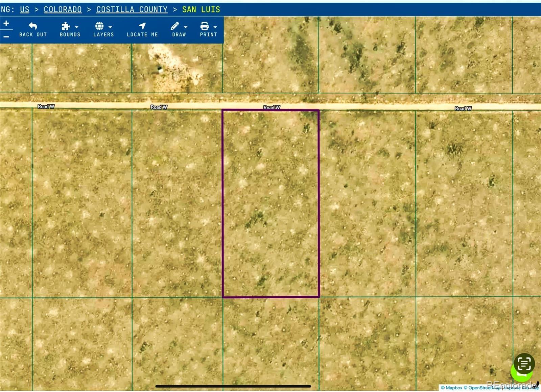Click the Back Out arrow icon
541x392 pixels.
coord(33,26)
